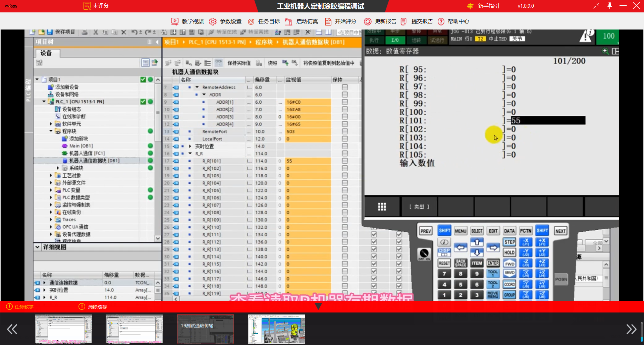The image size is (644, 345).
Task: Collapse the 项目1 tree node
Action: (x=37, y=79)
